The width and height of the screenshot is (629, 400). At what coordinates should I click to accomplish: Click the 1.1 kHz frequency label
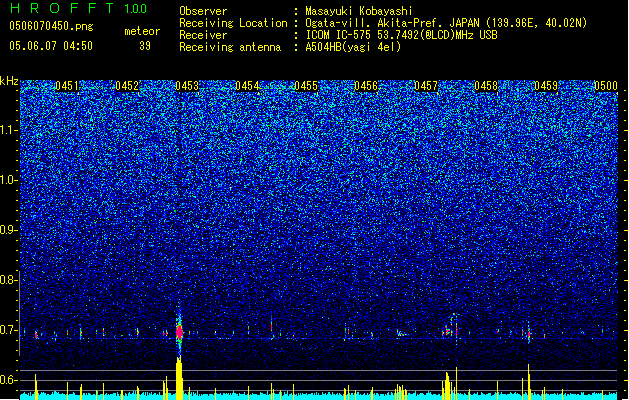[8, 130]
